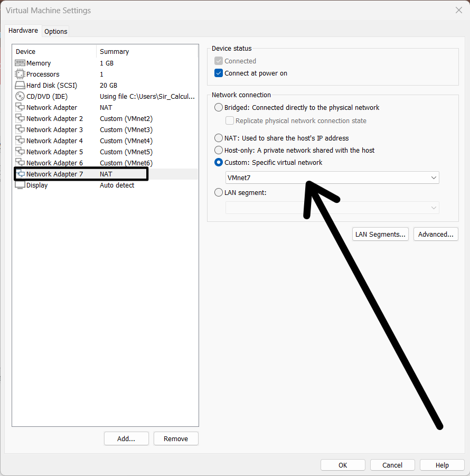Click the LAN Segments... button
470x476 pixels.
click(380, 235)
